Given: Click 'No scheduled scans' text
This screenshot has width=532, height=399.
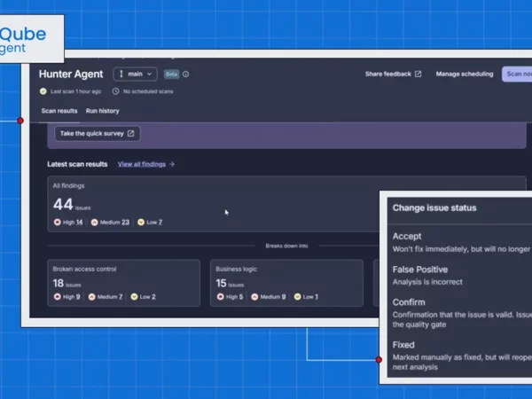Looking at the screenshot, I should pyautogui.click(x=148, y=91).
